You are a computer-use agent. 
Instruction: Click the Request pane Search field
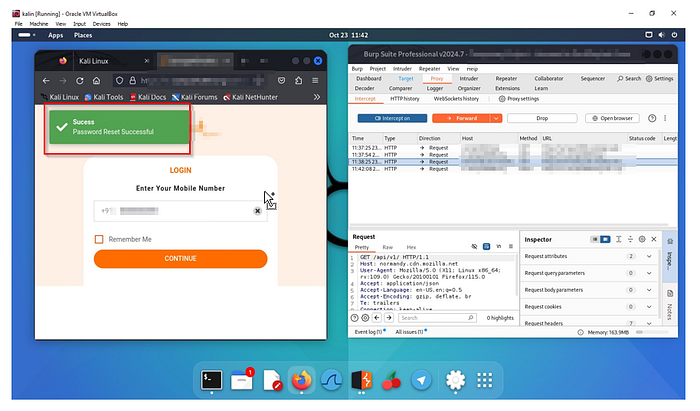point(437,318)
